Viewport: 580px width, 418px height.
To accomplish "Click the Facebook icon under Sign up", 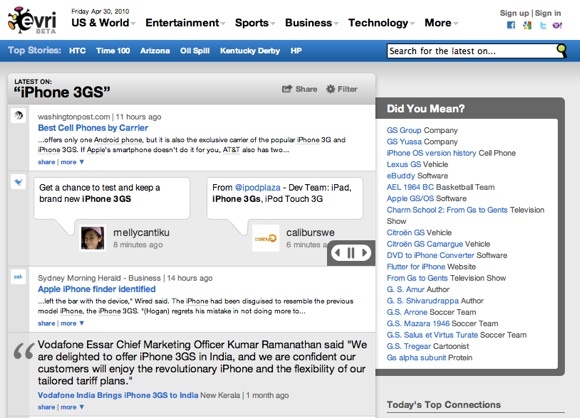I will 511,25.
